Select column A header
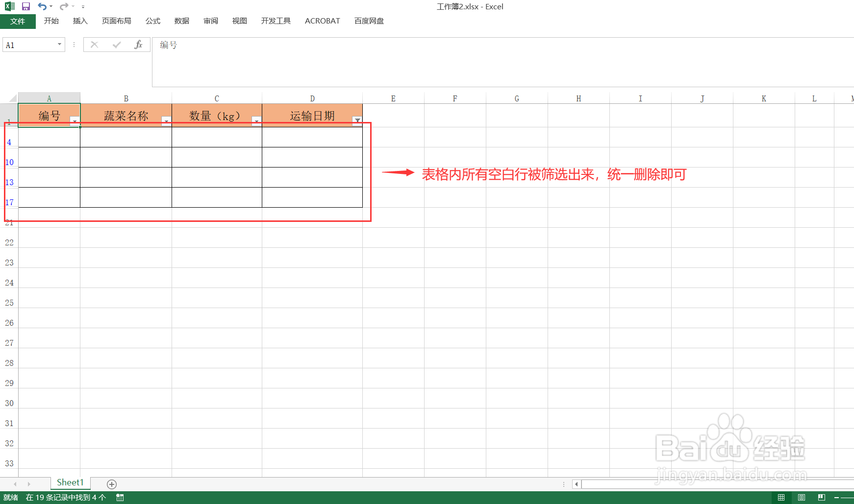Screen dimensions: 854x504 pyautogui.click(x=49, y=98)
